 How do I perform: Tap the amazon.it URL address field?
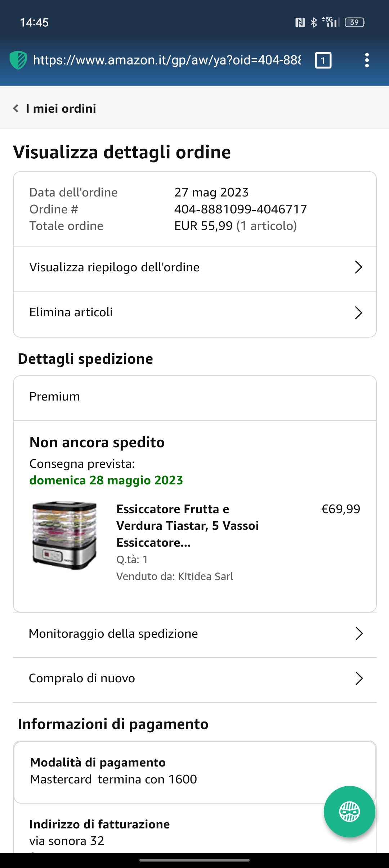pyautogui.click(x=167, y=60)
